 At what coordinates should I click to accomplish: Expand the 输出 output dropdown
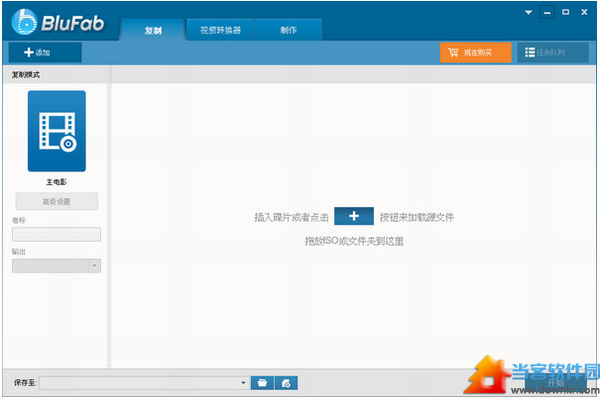click(x=95, y=266)
